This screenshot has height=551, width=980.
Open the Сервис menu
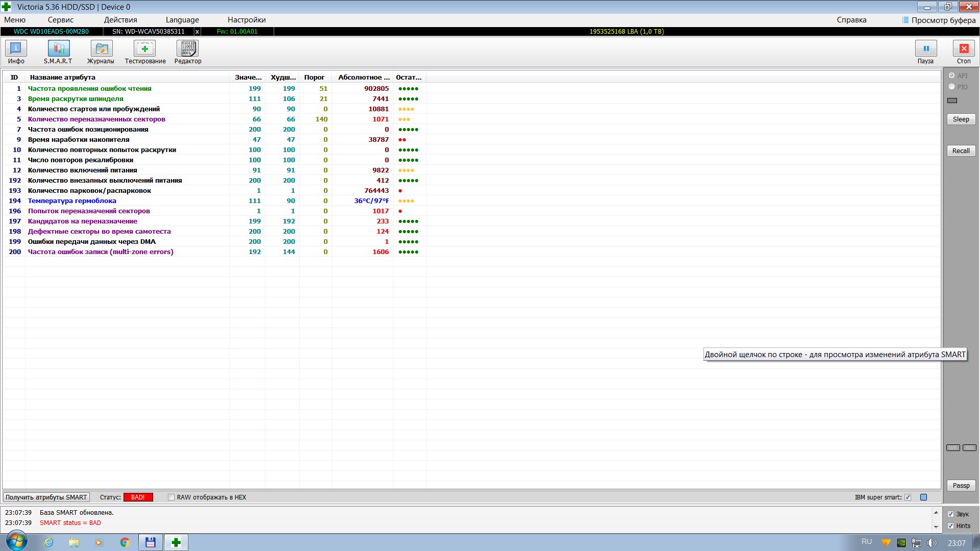(60, 20)
